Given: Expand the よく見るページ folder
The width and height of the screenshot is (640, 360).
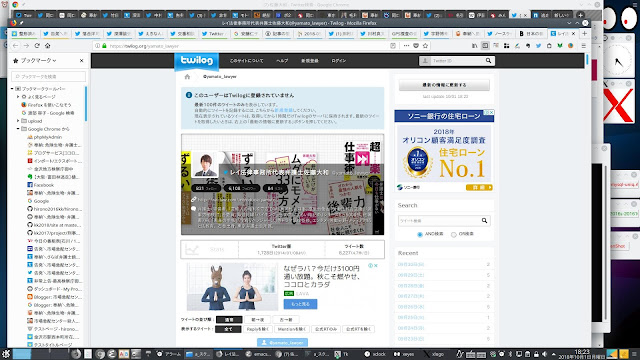Looking at the screenshot, I should click(18, 97).
